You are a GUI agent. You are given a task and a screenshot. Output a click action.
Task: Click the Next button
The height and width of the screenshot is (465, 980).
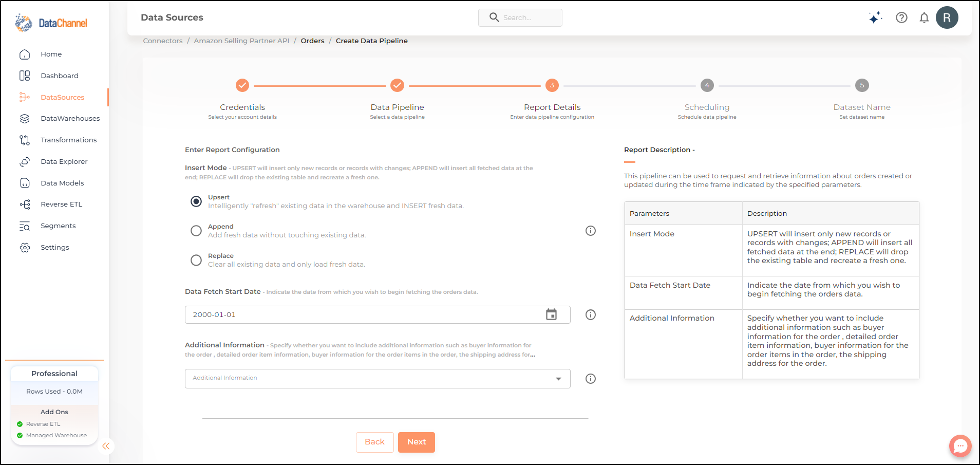point(417,442)
